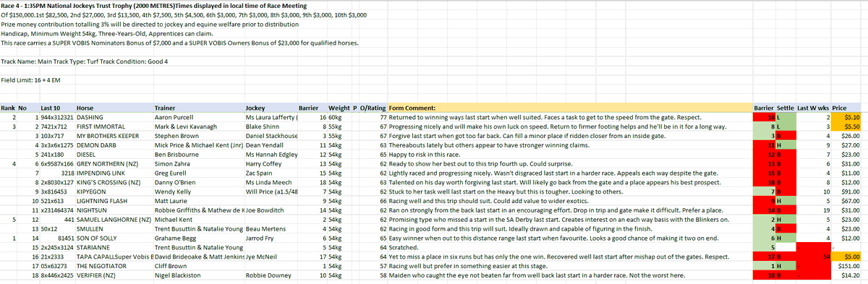Click the Barrier Settle column header

point(773,108)
